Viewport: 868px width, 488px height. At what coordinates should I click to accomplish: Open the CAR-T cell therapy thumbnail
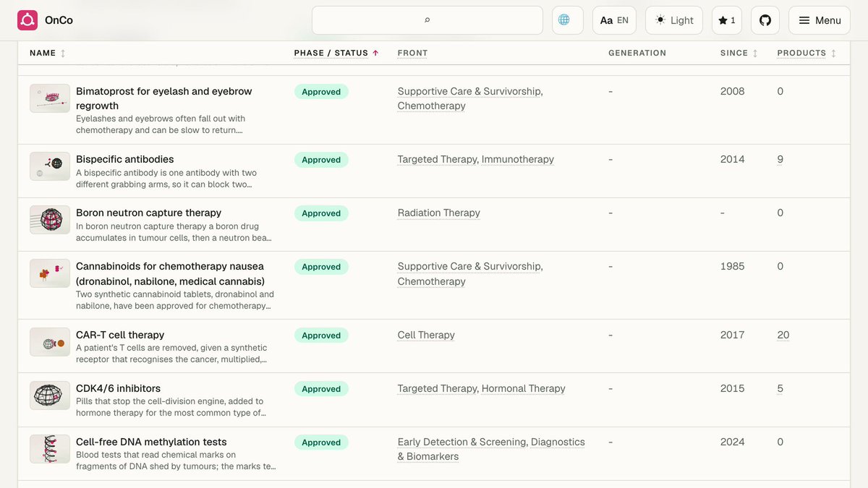pos(50,342)
